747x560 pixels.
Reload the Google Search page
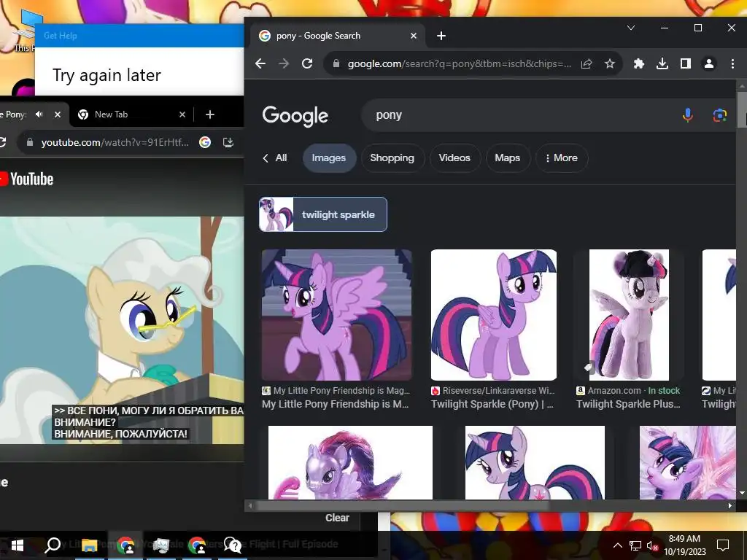click(307, 63)
